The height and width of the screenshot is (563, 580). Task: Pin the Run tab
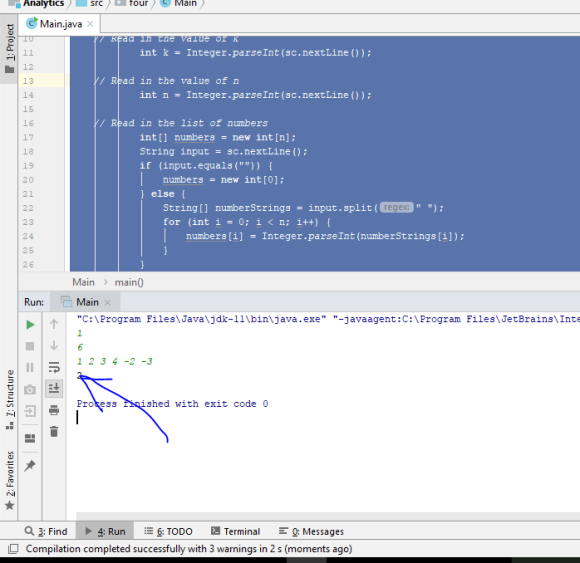[30, 466]
